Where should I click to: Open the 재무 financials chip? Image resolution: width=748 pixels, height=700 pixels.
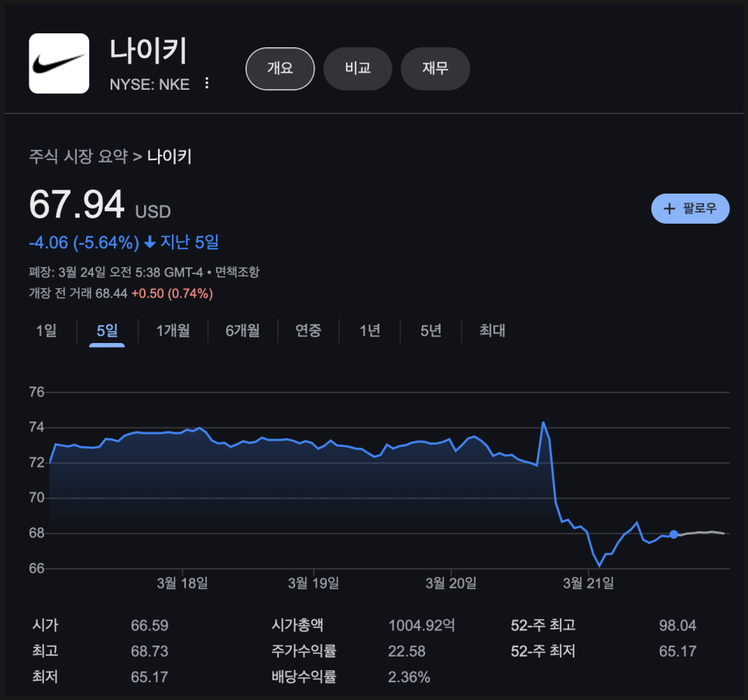coord(435,69)
